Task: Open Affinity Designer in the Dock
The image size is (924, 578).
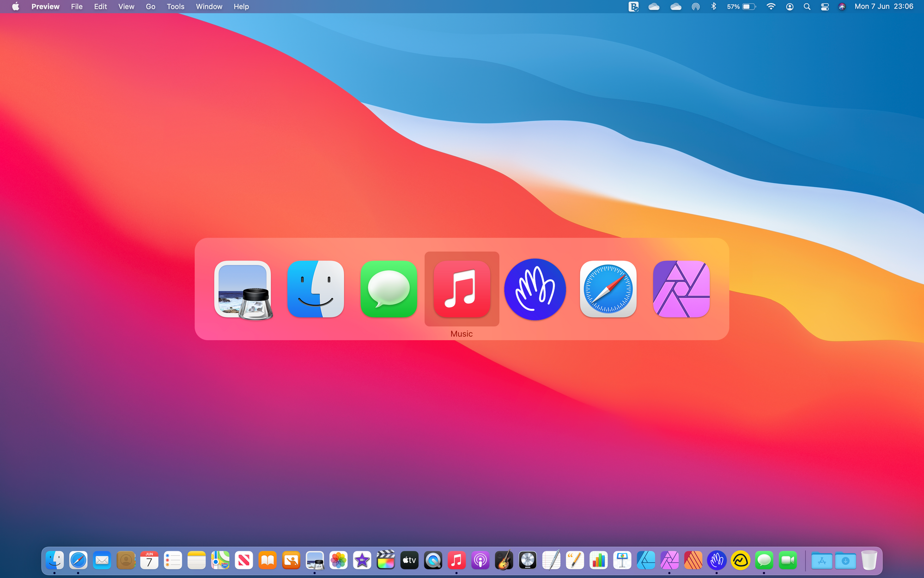Action: click(x=645, y=560)
